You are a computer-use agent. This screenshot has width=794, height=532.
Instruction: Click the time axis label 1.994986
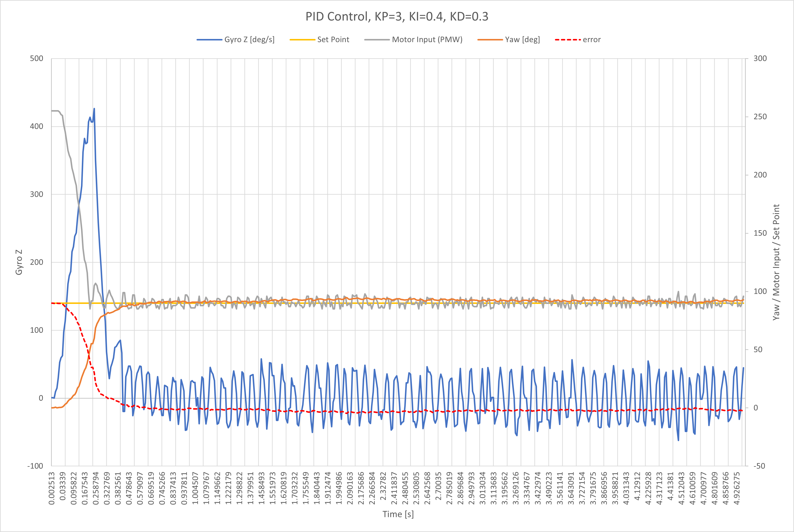[x=339, y=488]
